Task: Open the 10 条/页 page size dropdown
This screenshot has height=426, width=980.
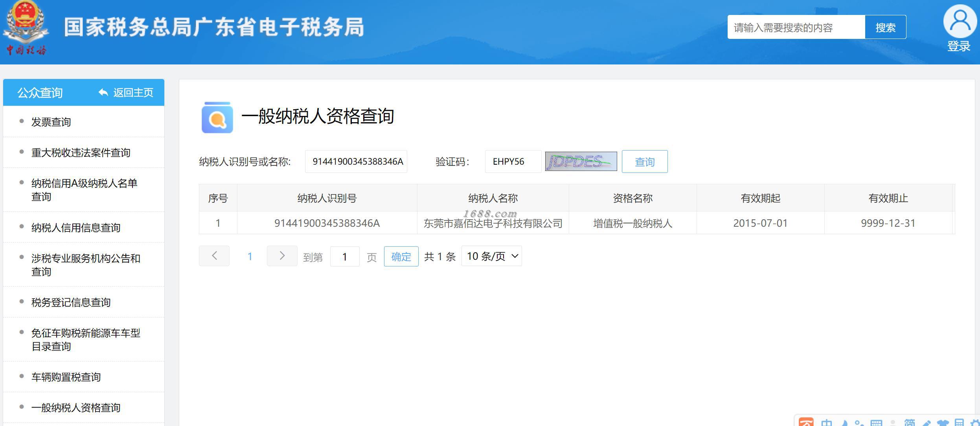Action: 491,256
